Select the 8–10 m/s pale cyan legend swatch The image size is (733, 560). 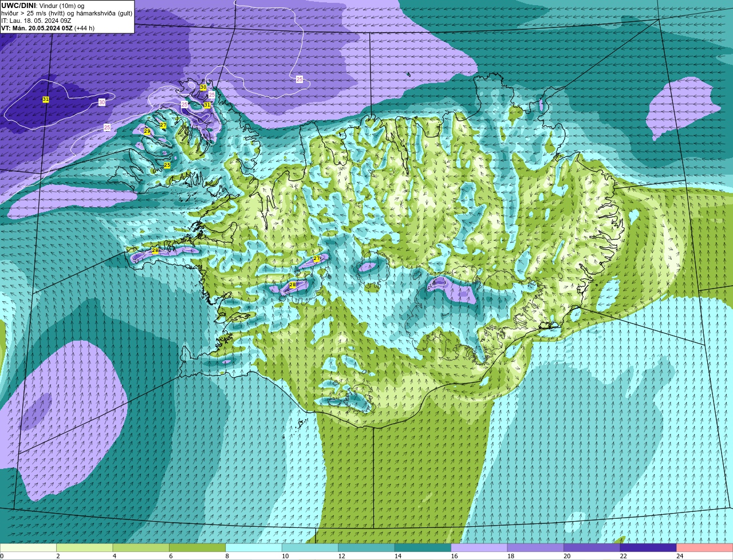(x=254, y=548)
